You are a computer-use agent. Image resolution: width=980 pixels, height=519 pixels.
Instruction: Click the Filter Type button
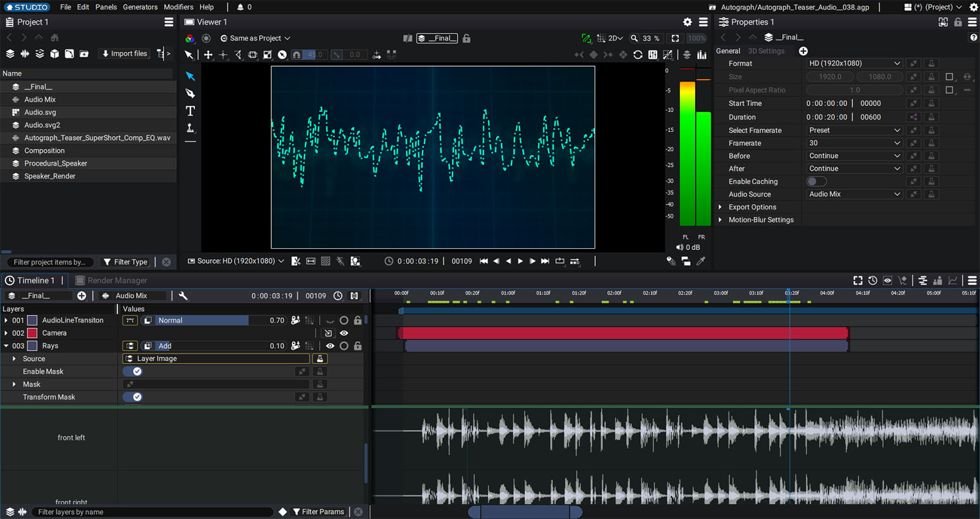point(126,262)
